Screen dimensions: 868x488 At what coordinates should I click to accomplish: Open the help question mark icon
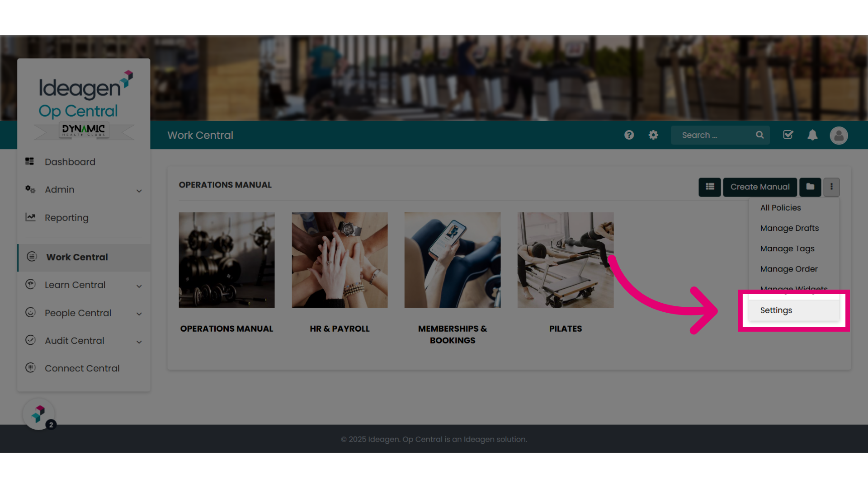point(629,135)
